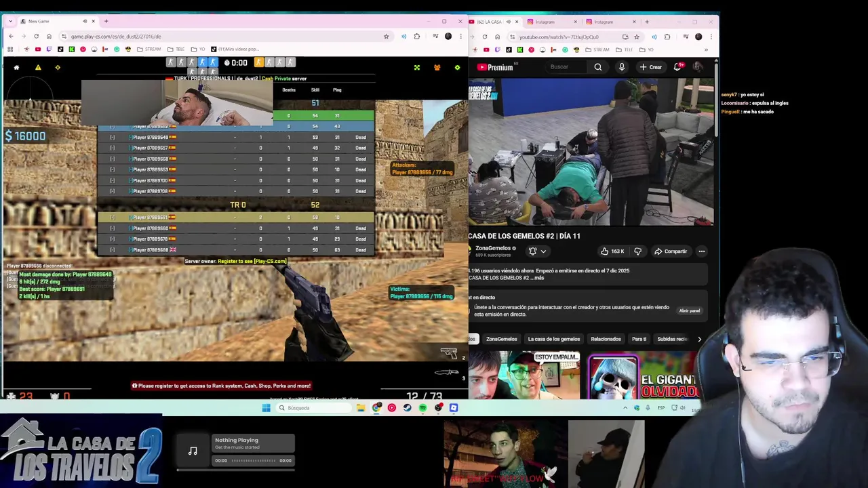Screen dimensions: 868x488
Task: Open File Explorer from the taskbar
Action: pyautogui.click(x=361, y=408)
